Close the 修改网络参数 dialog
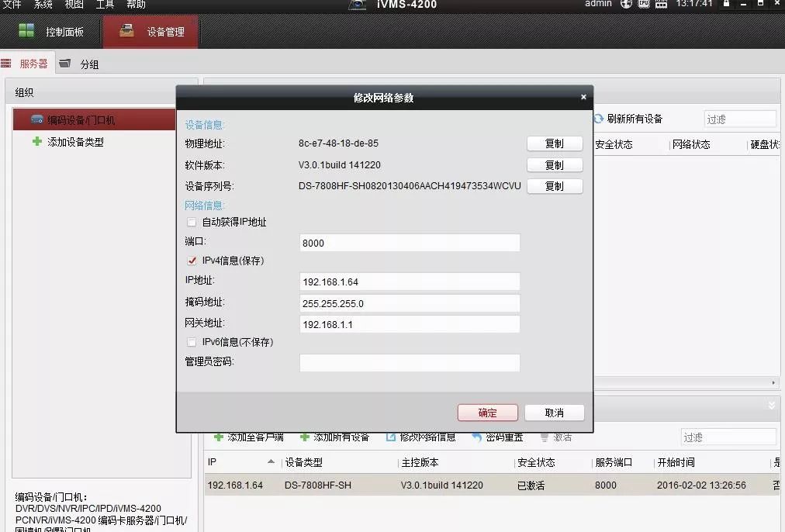785x532 pixels. [x=583, y=97]
